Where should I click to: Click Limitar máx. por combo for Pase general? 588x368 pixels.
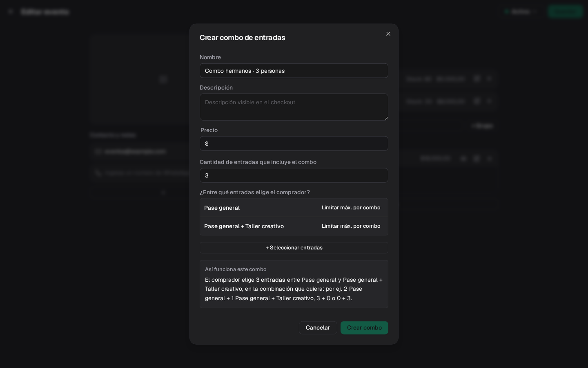tap(351, 208)
